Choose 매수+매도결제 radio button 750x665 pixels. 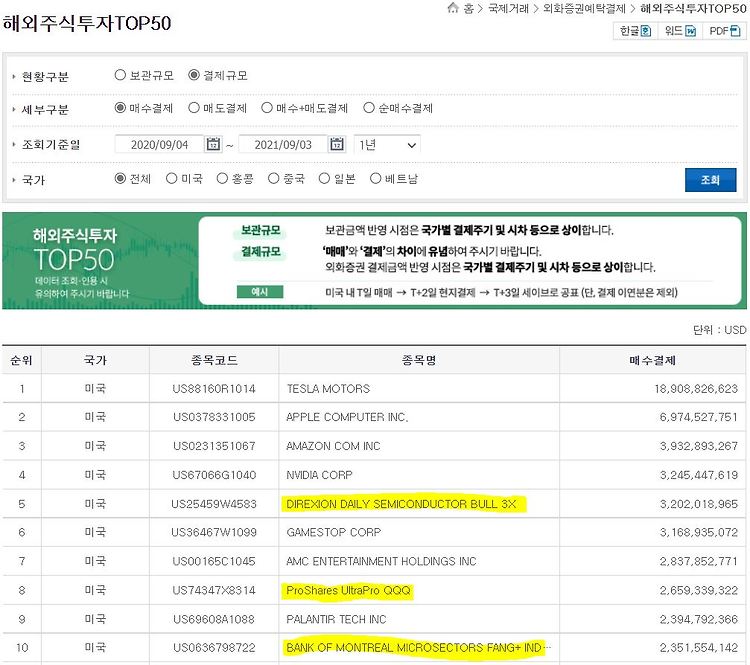(267, 108)
